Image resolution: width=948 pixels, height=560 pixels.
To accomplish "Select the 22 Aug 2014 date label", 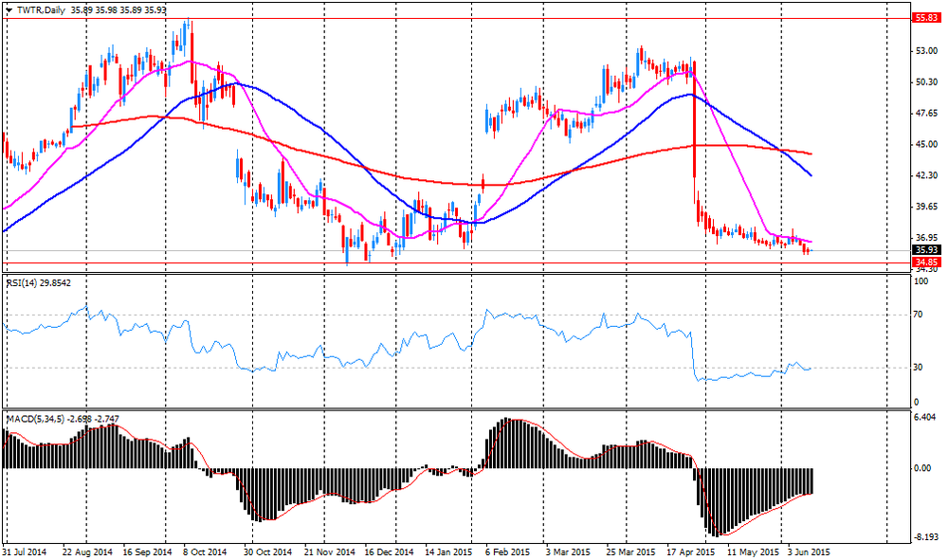I will [x=87, y=552].
